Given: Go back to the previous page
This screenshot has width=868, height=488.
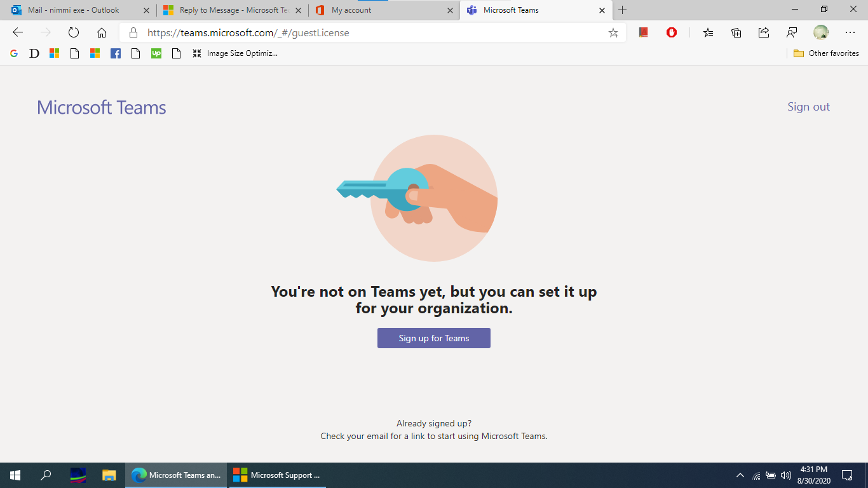Looking at the screenshot, I should click(18, 32).
